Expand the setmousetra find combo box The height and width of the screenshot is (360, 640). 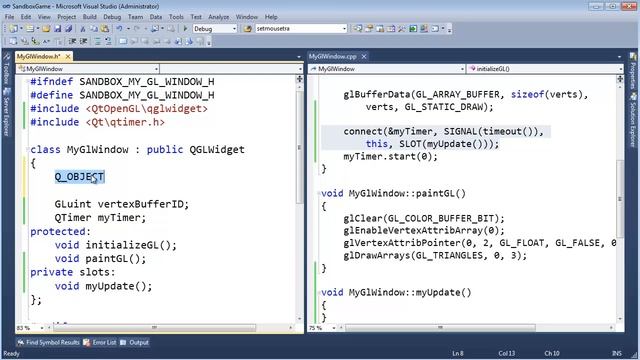click(344, 29)
